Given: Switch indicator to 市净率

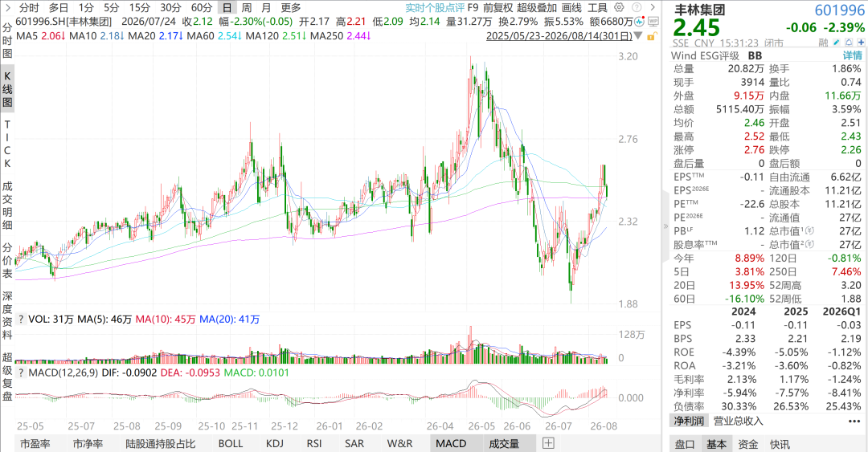Looking at the screenshot, I should (x=88, y=443).
